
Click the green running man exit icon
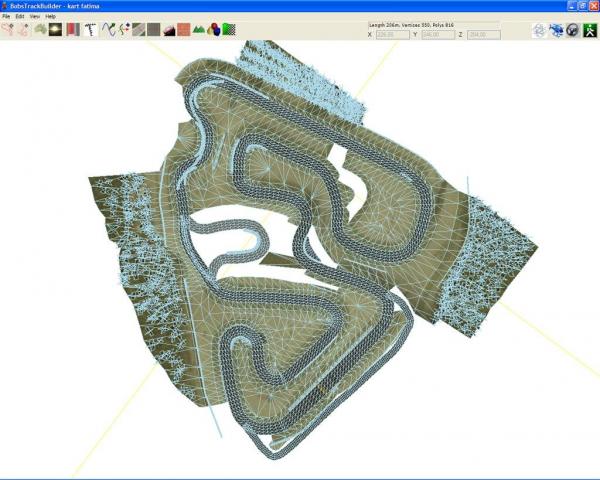[x=590, y=31]
